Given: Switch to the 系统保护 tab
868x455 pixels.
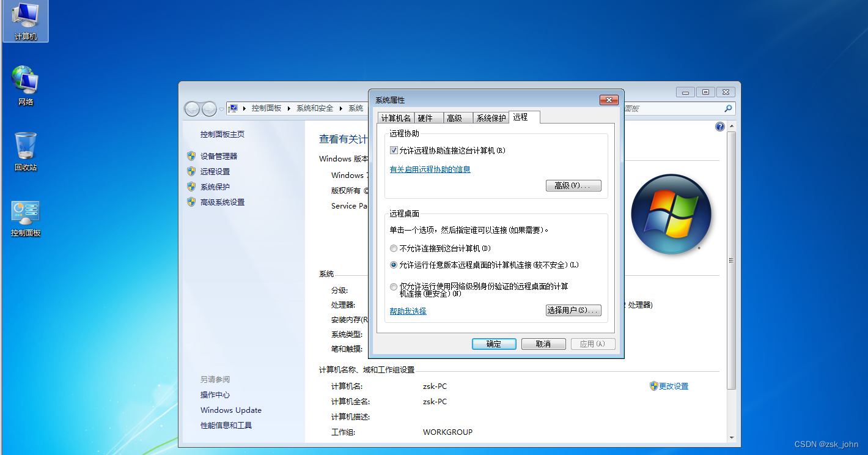Looking at the screenshot, I should point(491,118).
